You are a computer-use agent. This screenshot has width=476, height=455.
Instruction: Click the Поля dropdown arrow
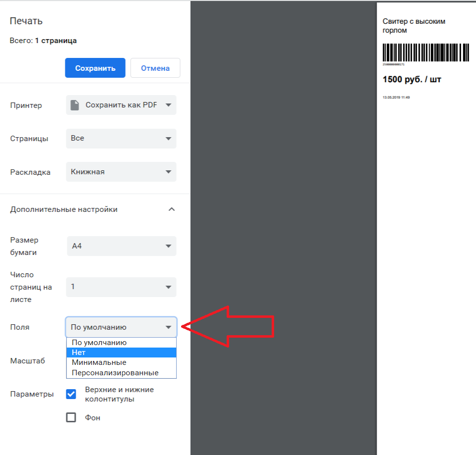pos(168,327)
